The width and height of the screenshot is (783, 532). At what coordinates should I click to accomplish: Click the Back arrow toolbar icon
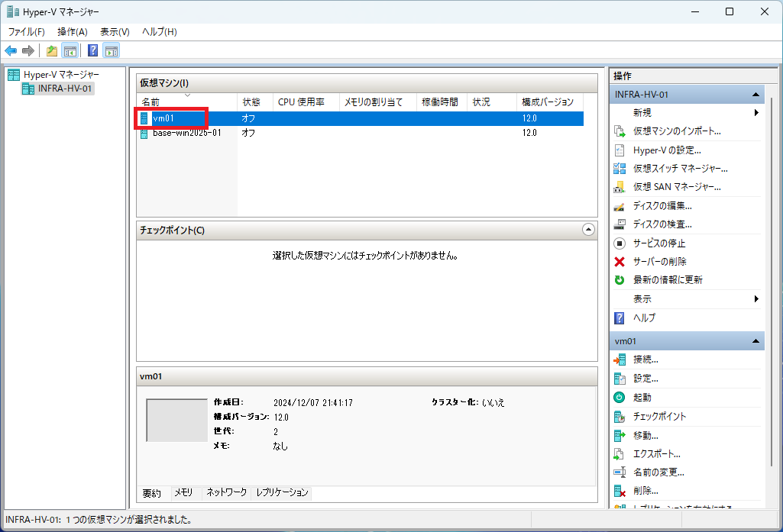(11, 50)
